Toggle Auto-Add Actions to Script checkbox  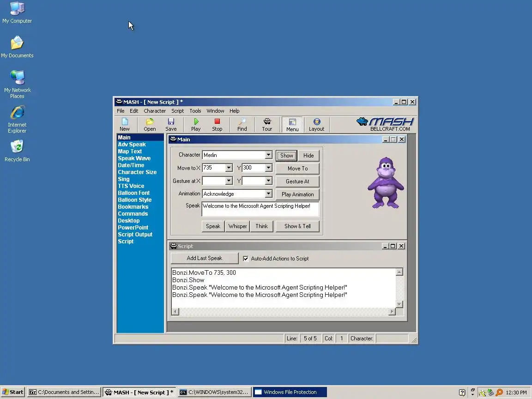[x=246, y=259]
